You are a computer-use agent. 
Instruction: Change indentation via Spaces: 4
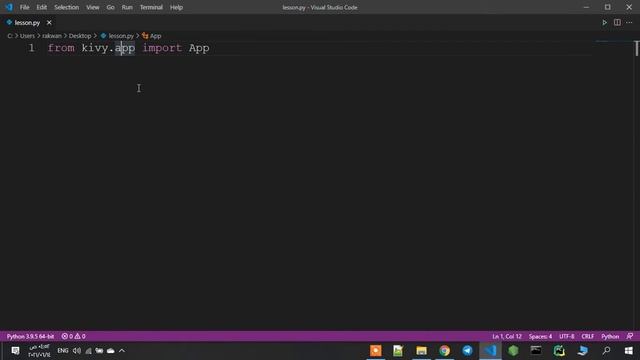click(540, 336)
